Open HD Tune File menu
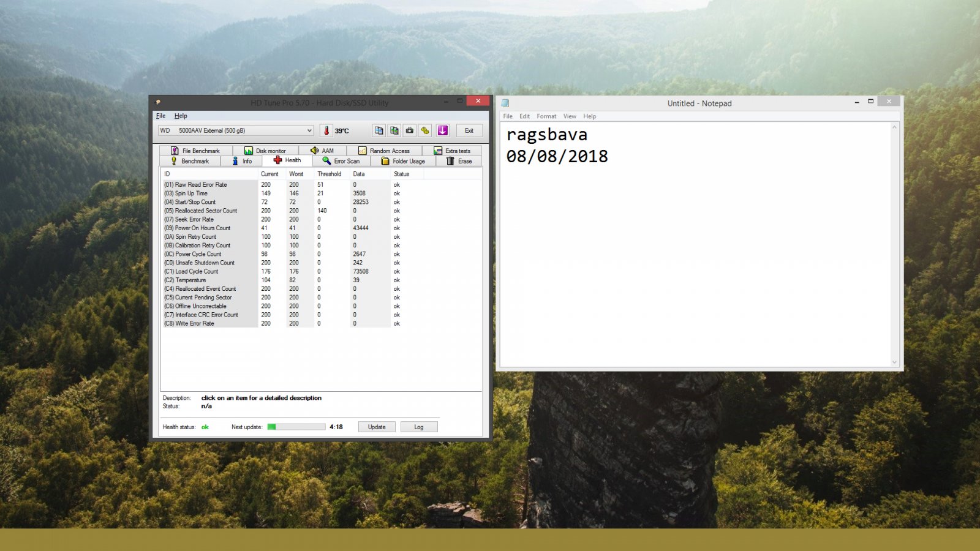The width and height of the screenshot is (980, 551). click(x=161, y=116)
